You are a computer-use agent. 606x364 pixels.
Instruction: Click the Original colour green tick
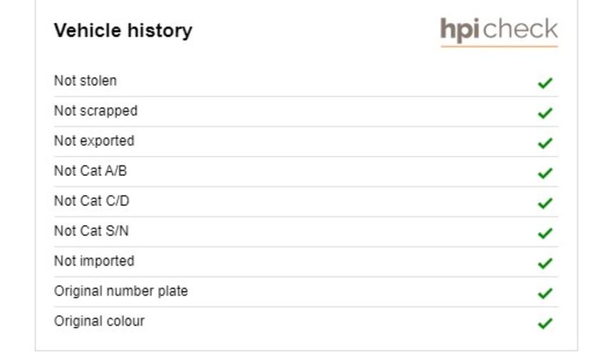tap(545, 323)
